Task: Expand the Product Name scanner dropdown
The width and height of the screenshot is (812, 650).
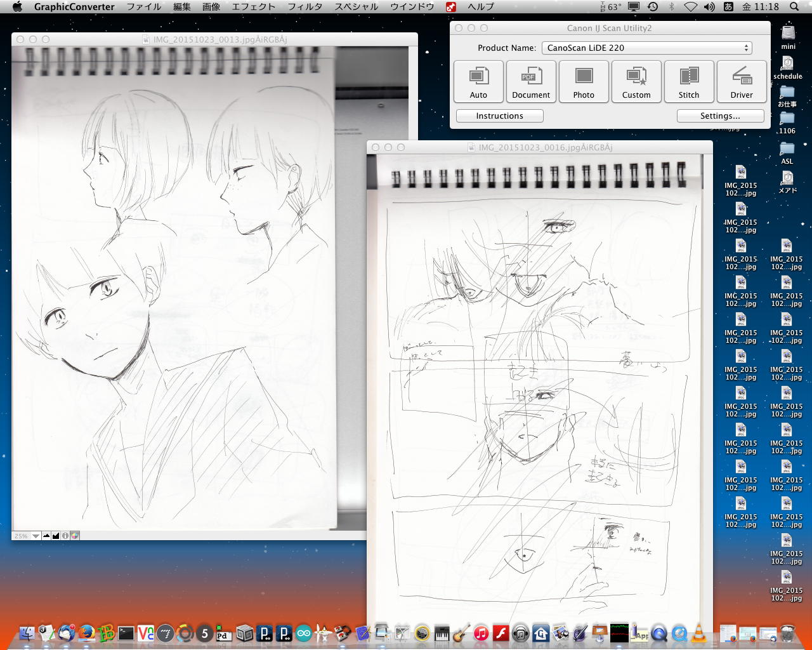Action: tap(647, 48)
